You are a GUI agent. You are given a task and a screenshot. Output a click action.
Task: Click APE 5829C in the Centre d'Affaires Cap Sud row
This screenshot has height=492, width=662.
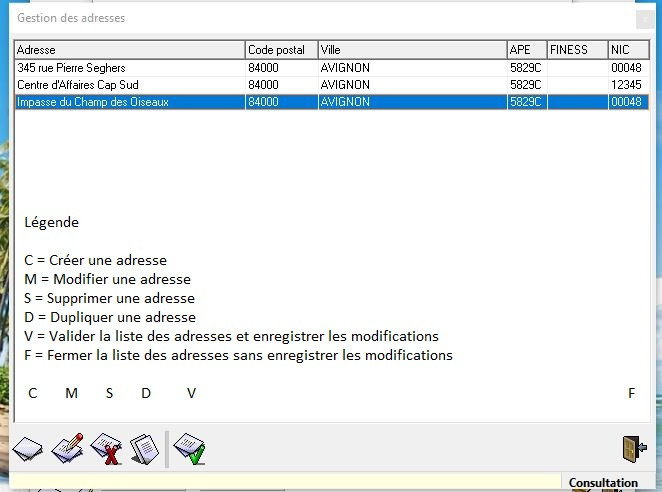point(525,85)
